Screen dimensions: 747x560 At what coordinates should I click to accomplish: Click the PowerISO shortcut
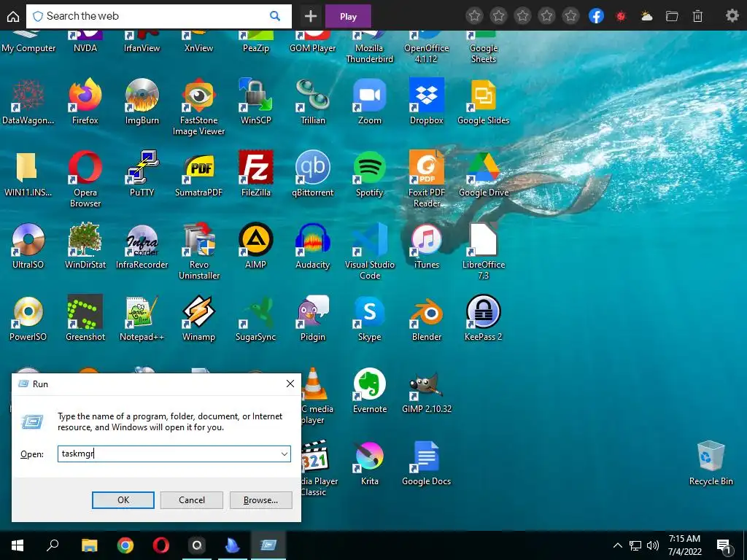[x=28, y=319]
